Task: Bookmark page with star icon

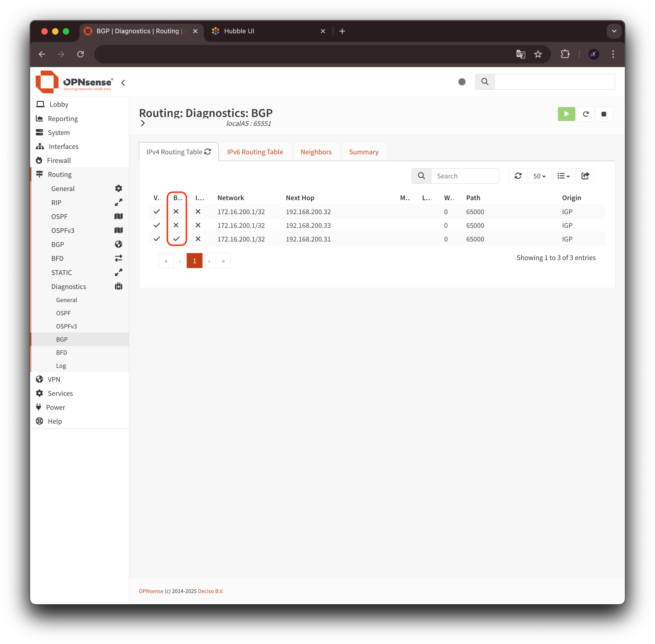Action: pos(538,54)
